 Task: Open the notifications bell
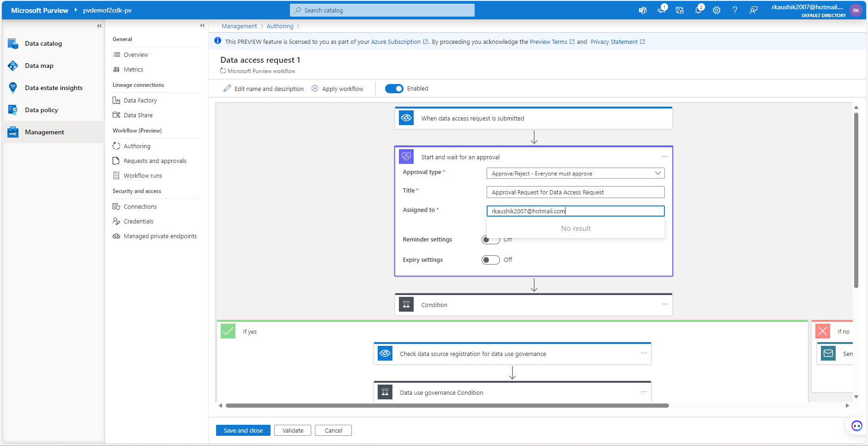[x=698, y=10]
